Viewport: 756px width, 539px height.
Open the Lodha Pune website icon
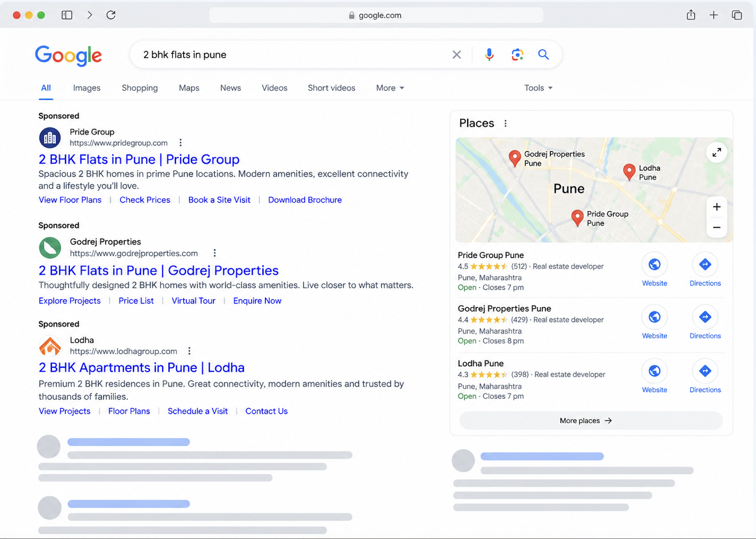[x=654, y=371]
